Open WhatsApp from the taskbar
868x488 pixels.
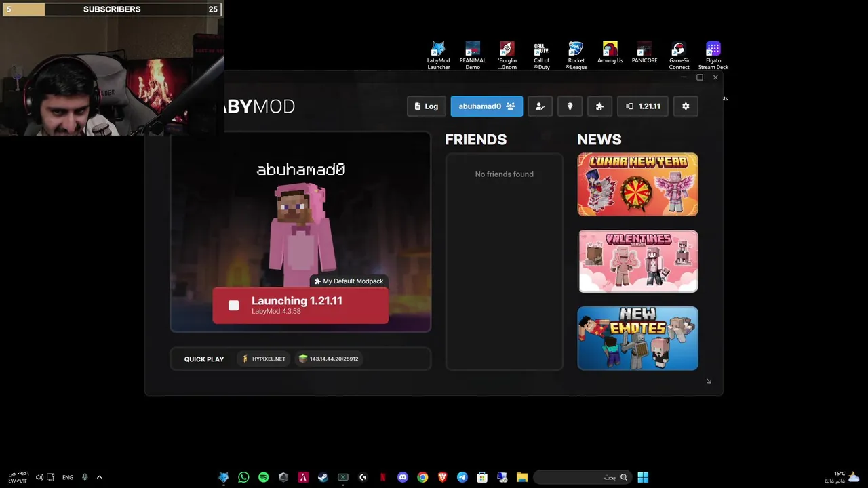click(x=243, y=477)
